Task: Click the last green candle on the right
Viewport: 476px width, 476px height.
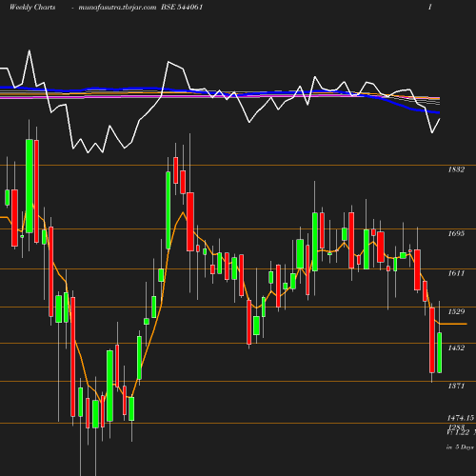Action: pos(440,352)
